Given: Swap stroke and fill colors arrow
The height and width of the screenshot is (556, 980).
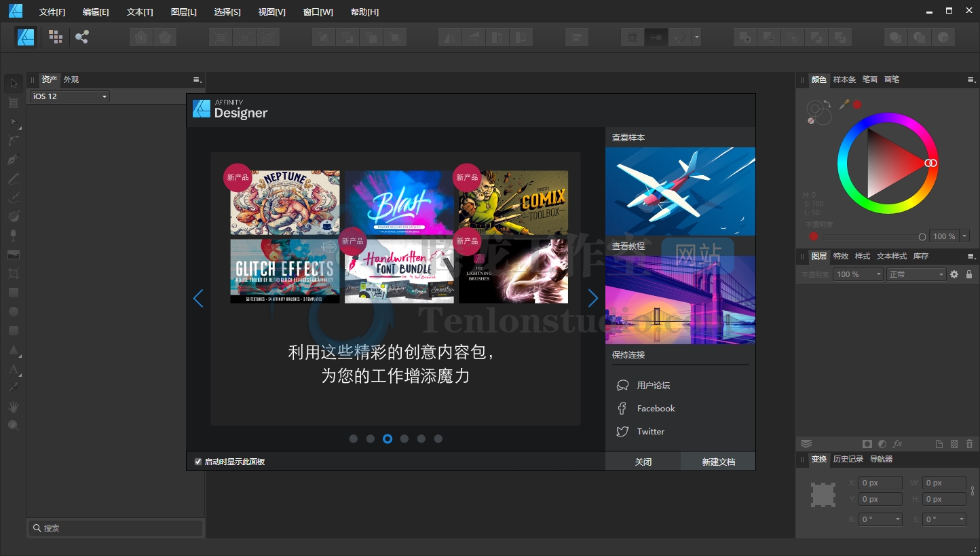Looking at the screenshot, I should pyautogui.click(x=827, y=104).
